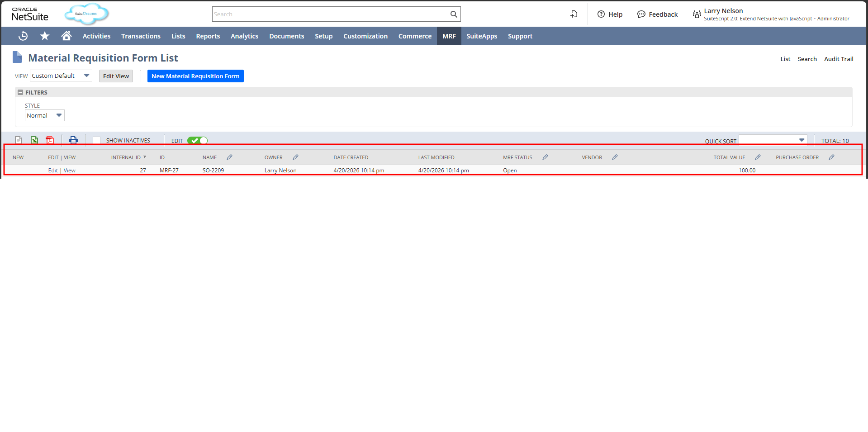
Task: Click the Larry Nelson owner cell
Action: click(x=280, y=171)
